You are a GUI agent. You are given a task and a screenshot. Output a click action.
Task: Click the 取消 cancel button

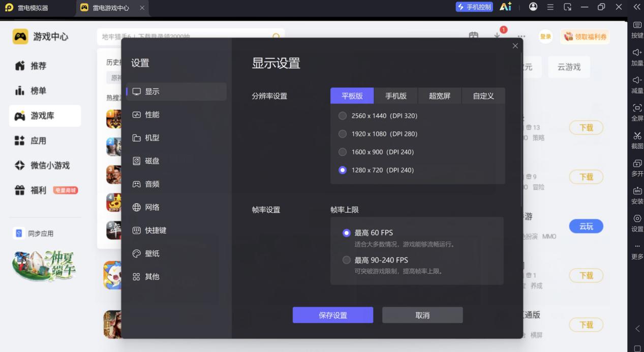(422, 315)
